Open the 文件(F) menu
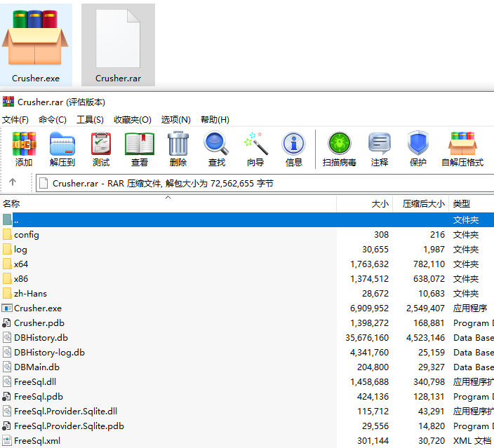The width and height of the screenshot is (494, 448). click(x=15, y=120)
